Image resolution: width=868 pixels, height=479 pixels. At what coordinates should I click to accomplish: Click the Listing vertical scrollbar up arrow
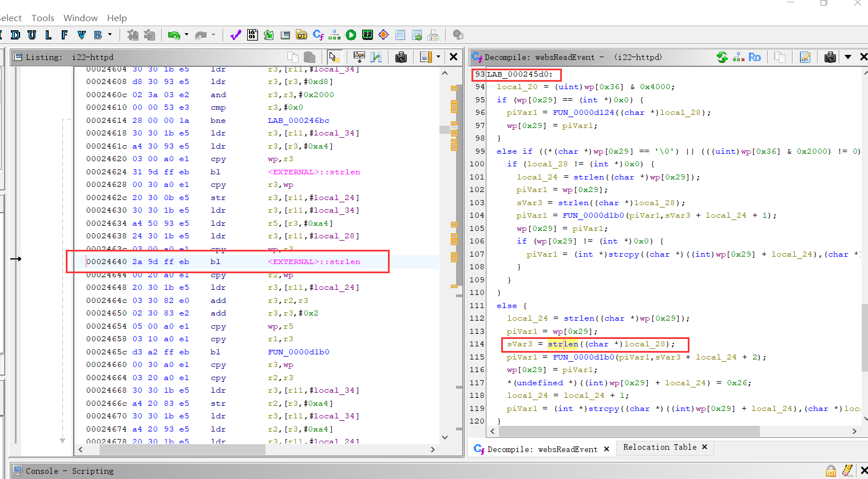(x=445, y=73)
